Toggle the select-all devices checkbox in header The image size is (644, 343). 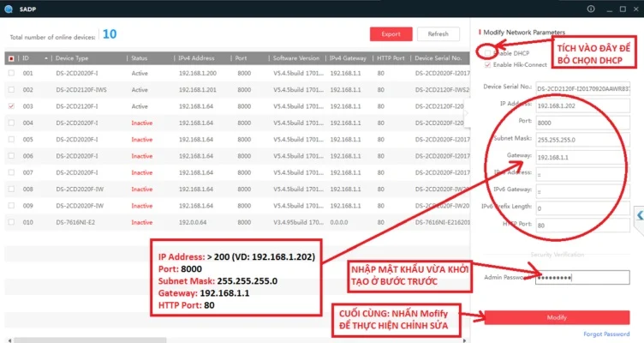11,58
